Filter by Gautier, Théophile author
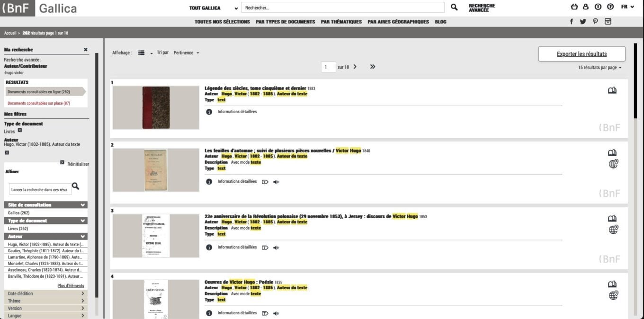 pyautogui.click(x=45, y=251)
